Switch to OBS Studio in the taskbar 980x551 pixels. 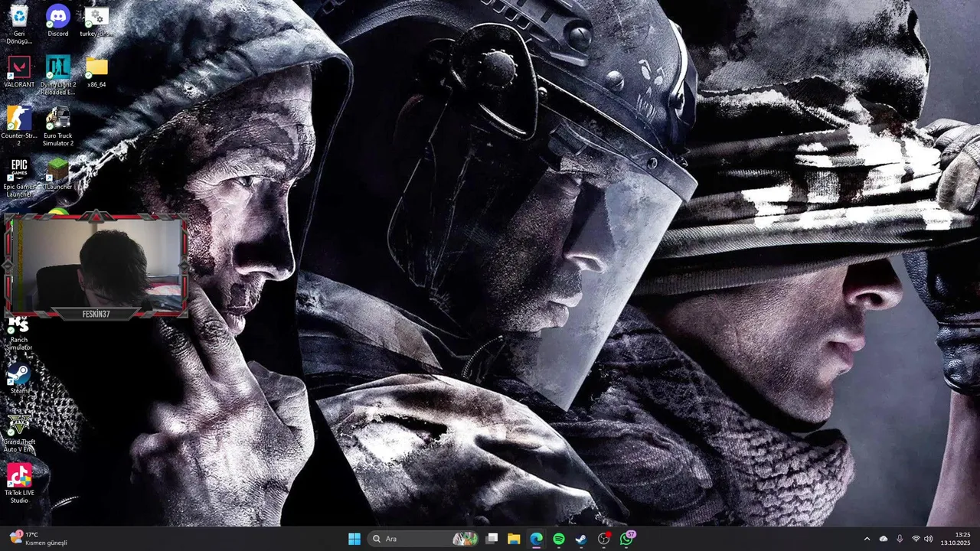coord(604,539)
